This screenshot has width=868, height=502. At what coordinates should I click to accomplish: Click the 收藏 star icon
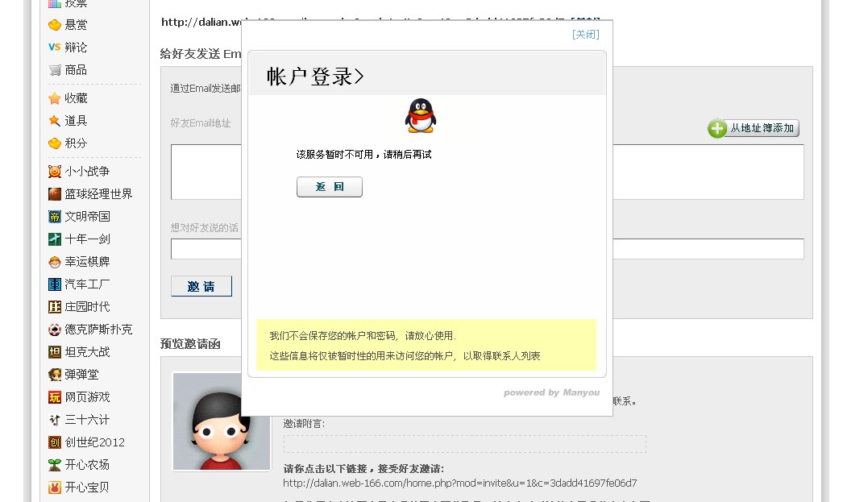[x=54, y=98]
